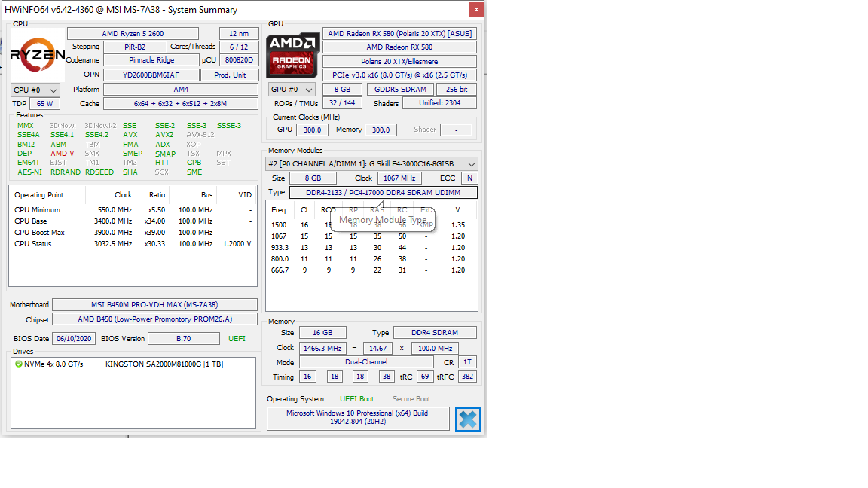Click the memory clock 1466.3 MHz field
The height and width of the screenshot is (488, 868).
click(x=322, y=349)
